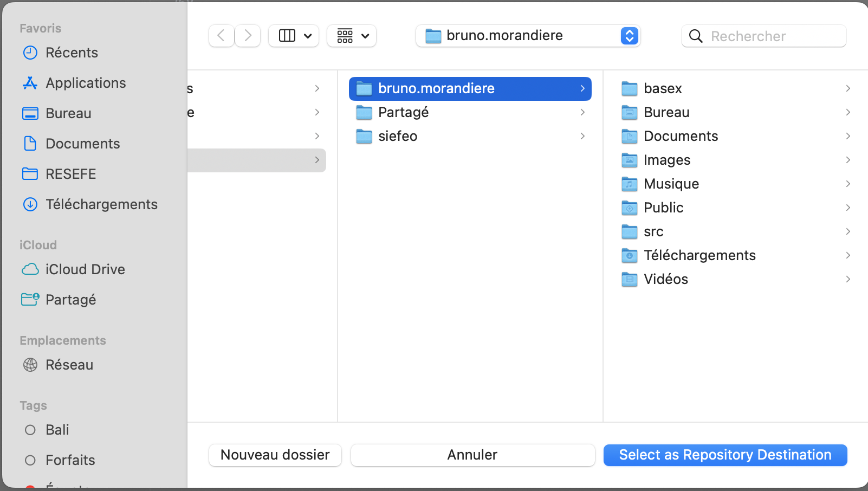868x491 pixels.
Task: Open Récents in the sidebar
Action: click(x=72, y=53)
